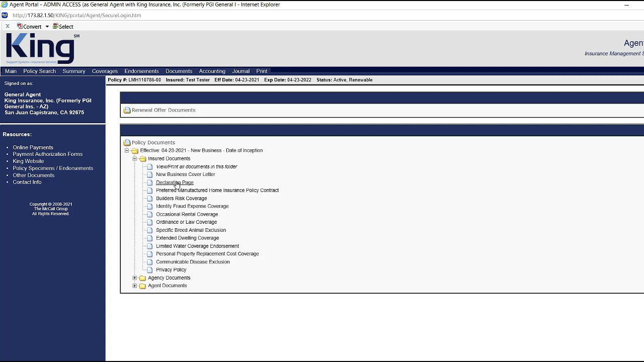Open the Privacy Policy document
644x362 pixels.
pyautogui.click(x=171, y=269)
